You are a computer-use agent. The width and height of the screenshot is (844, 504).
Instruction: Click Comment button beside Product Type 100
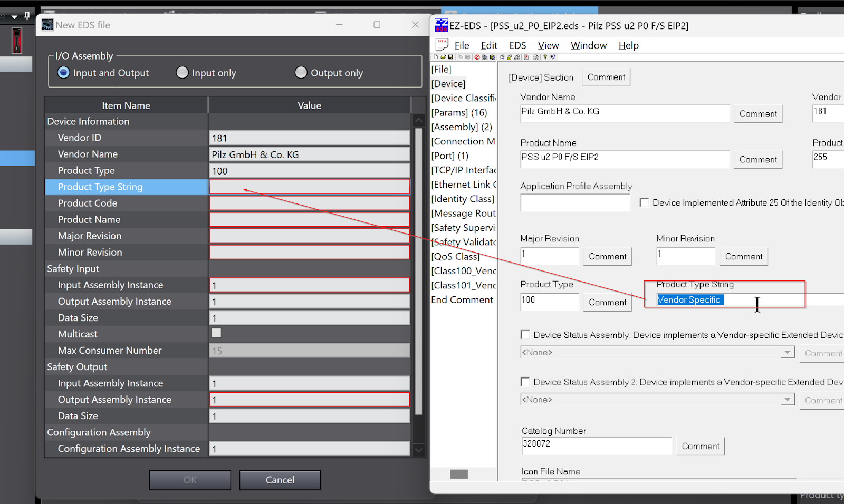(x=608, y=302)
